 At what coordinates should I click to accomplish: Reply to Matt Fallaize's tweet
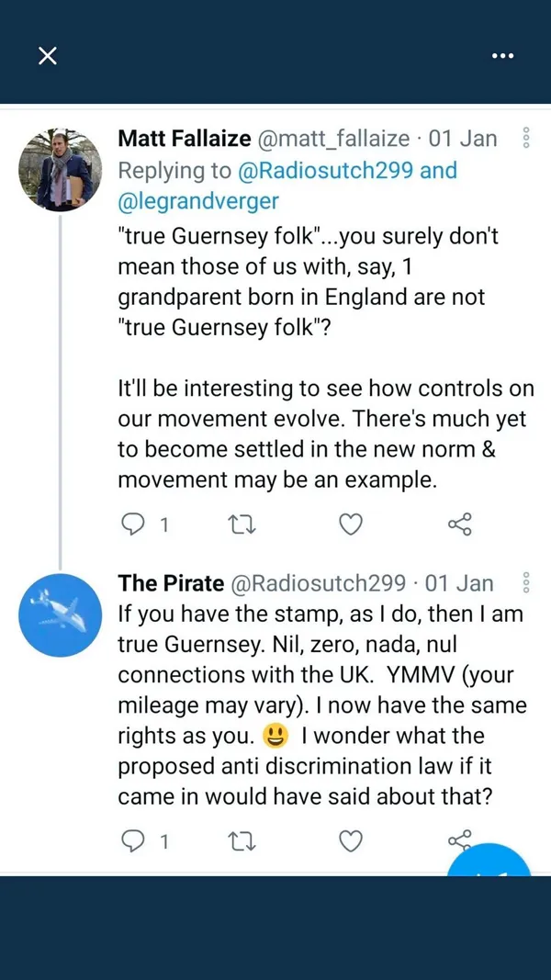pos(134,524)
